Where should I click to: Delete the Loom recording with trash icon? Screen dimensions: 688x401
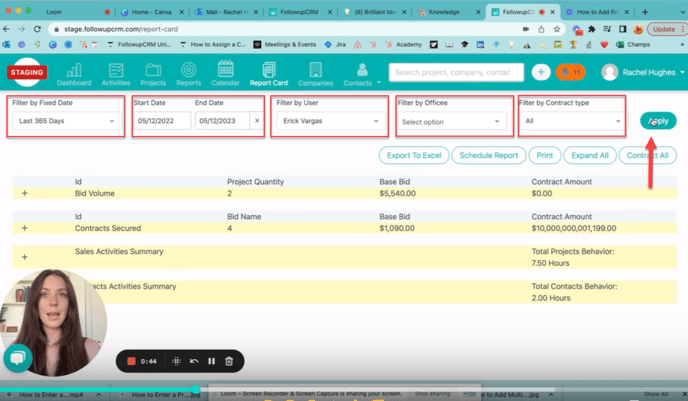229,361
